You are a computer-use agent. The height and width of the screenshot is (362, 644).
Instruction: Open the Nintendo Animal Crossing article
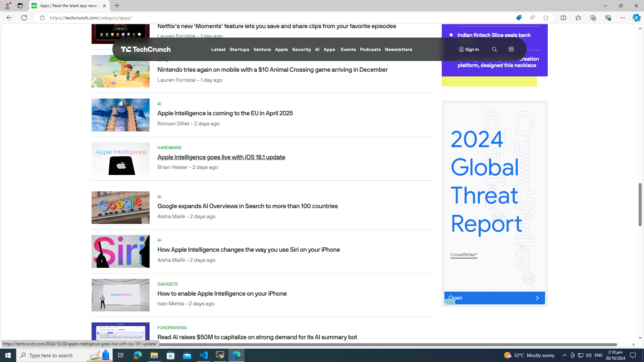pyautogui.click(x=272, y=70)
